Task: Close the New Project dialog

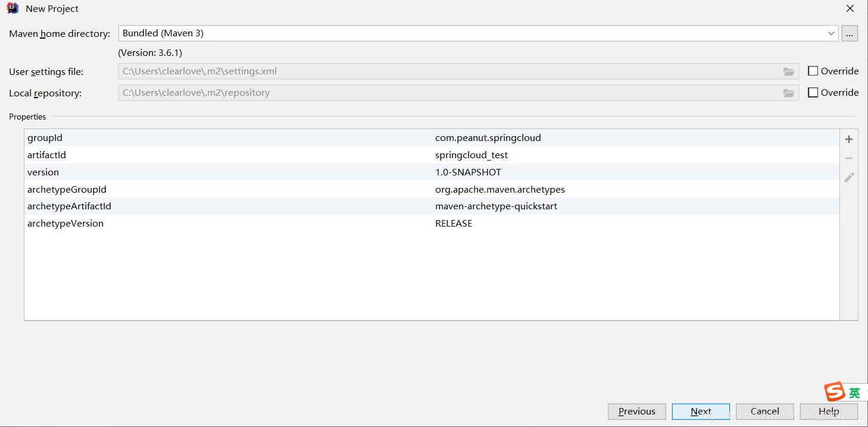Action: click(850, 8)
